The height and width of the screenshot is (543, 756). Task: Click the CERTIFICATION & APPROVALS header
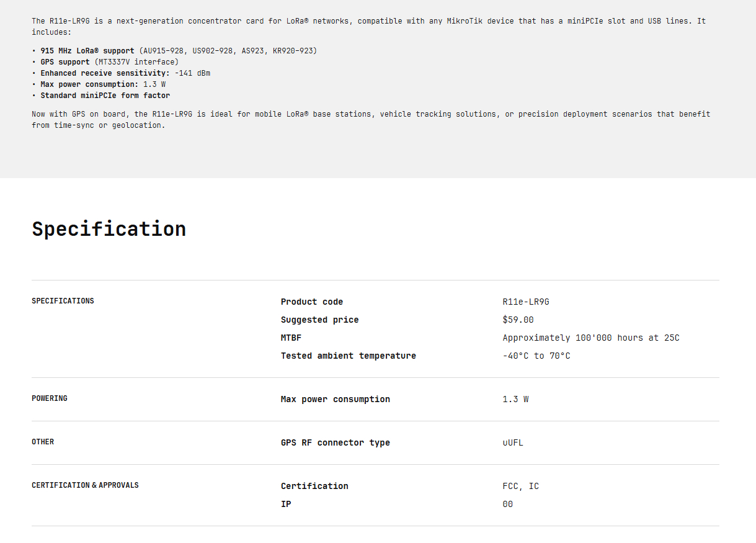coord(85,485)
